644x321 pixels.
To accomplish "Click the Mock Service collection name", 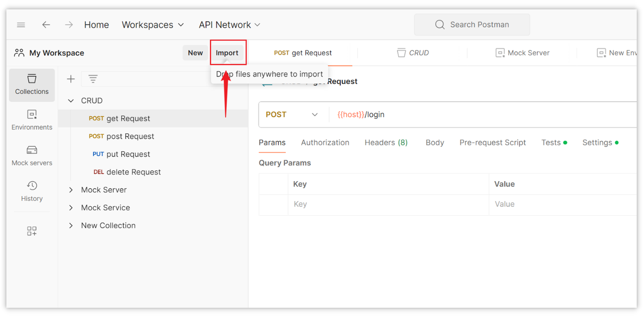I will tap(106, 208).
